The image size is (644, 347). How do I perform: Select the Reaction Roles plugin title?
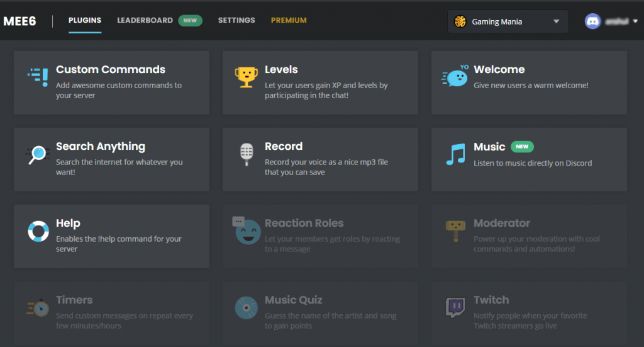pyautogui.click(x=304, y=223)
